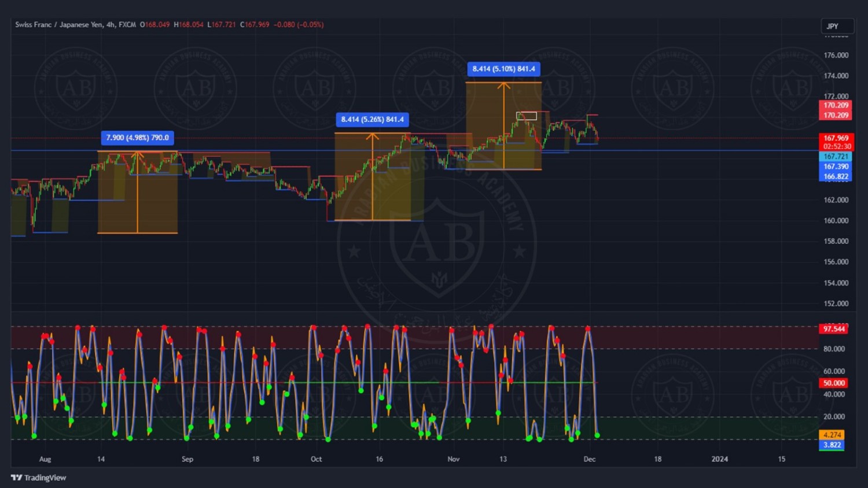Click the 2024 label on time axis

tap(720, 459)
